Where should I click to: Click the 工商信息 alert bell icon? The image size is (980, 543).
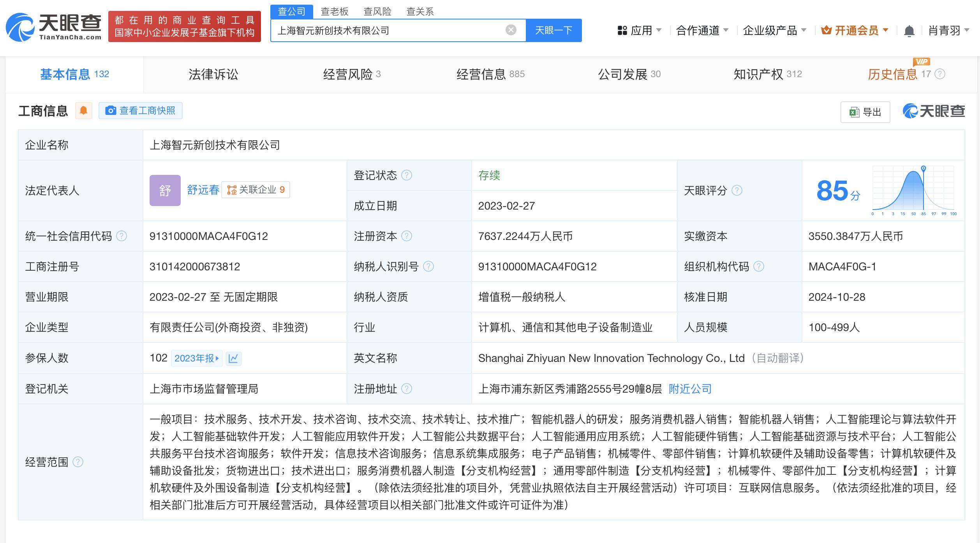(84, 111)
